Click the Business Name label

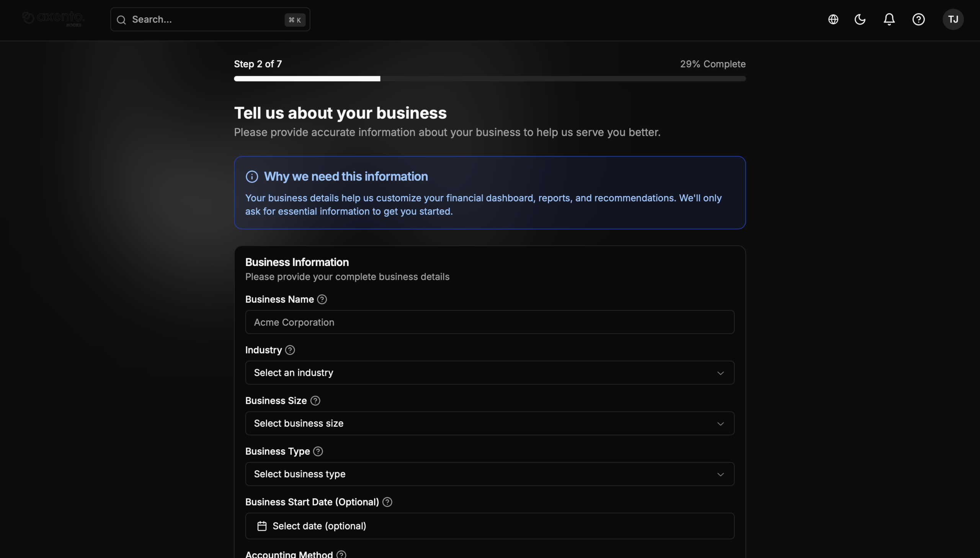click(279, 299)
